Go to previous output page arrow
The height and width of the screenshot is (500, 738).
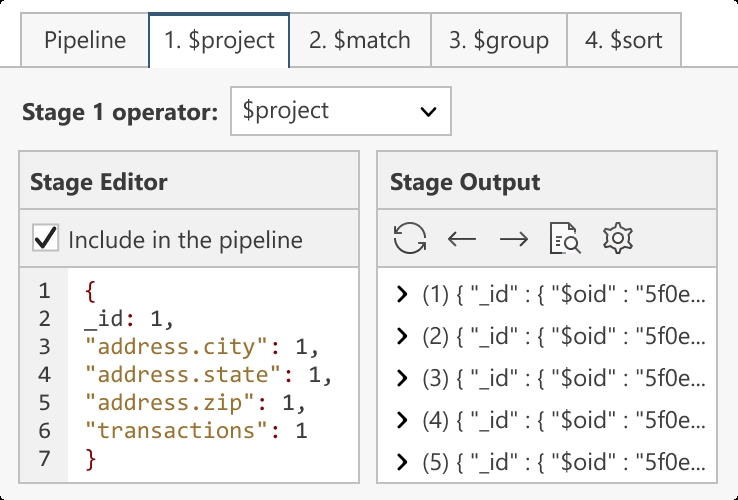(x=462, y=239)
